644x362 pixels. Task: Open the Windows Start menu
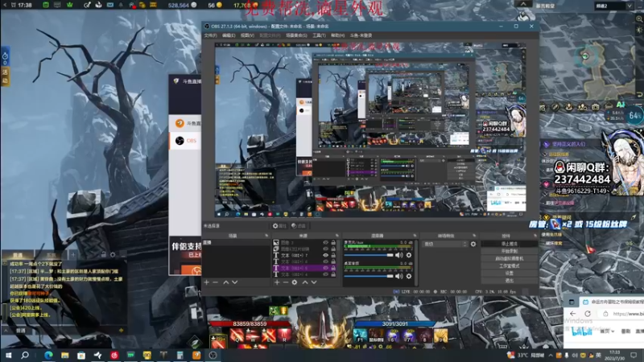point(8,355)
